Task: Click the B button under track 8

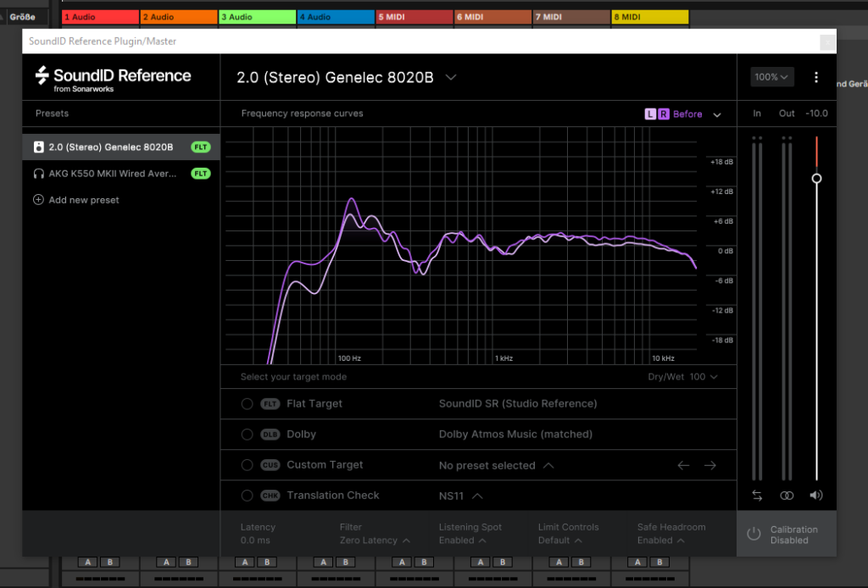Action: pos(659,562)
